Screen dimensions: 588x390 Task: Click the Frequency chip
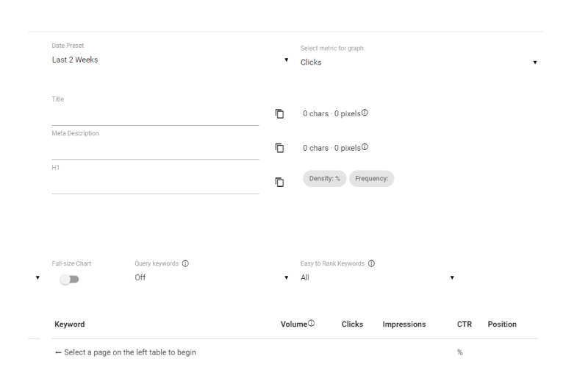click(x=372, y=178)
